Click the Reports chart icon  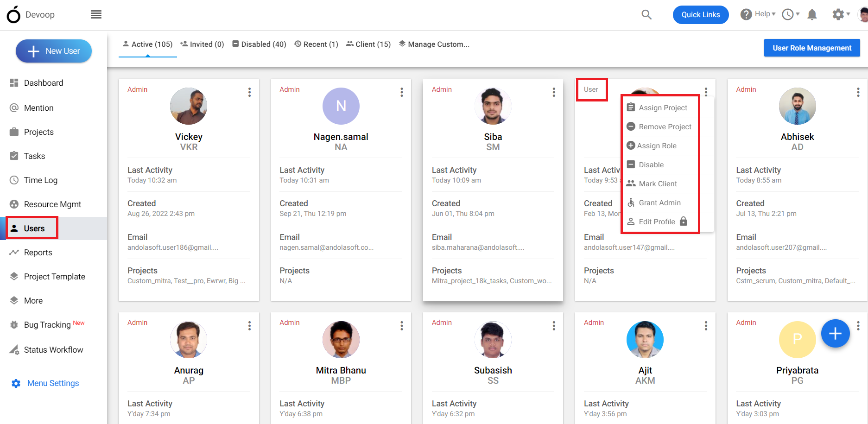(14, 253)
